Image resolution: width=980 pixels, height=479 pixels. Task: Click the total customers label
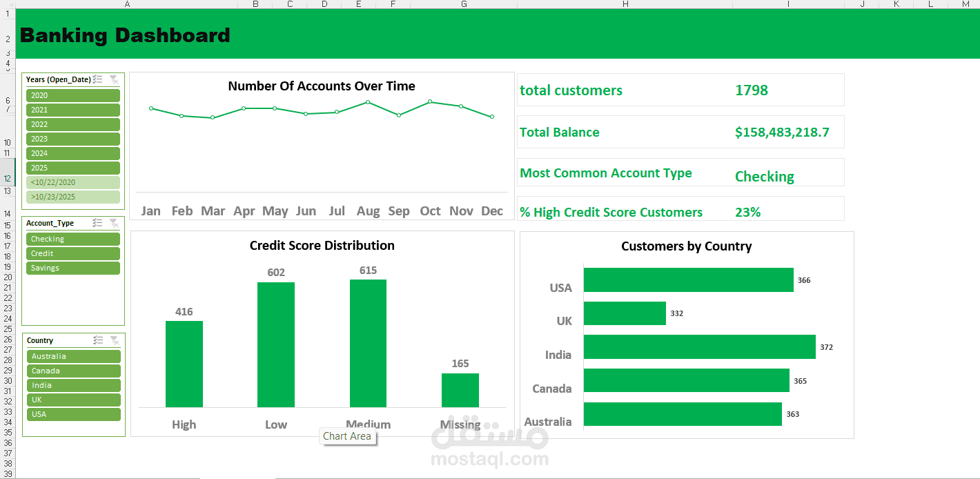tap(571, 90)
